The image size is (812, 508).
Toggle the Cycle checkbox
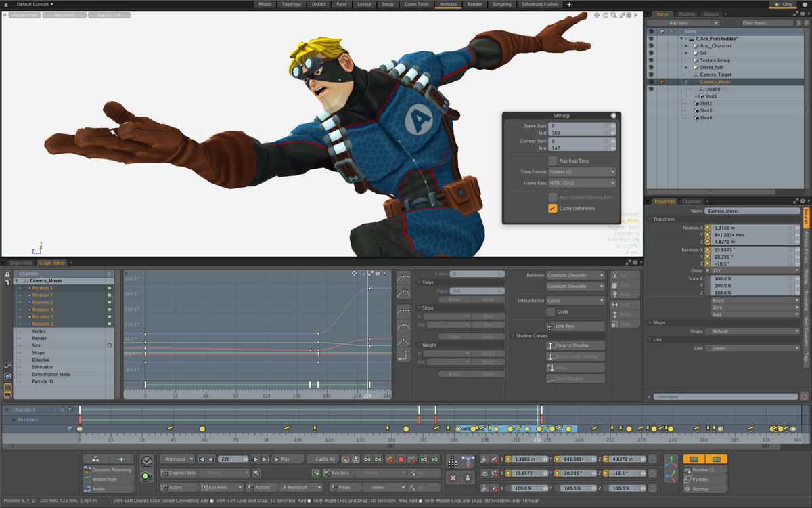pyautogui.click(x=550, y=312)
